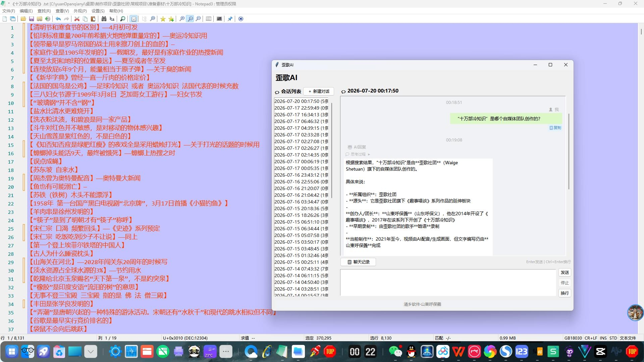644x362 pixels.
Task: Click the Open file folder icon
Action: coord(23,19)
